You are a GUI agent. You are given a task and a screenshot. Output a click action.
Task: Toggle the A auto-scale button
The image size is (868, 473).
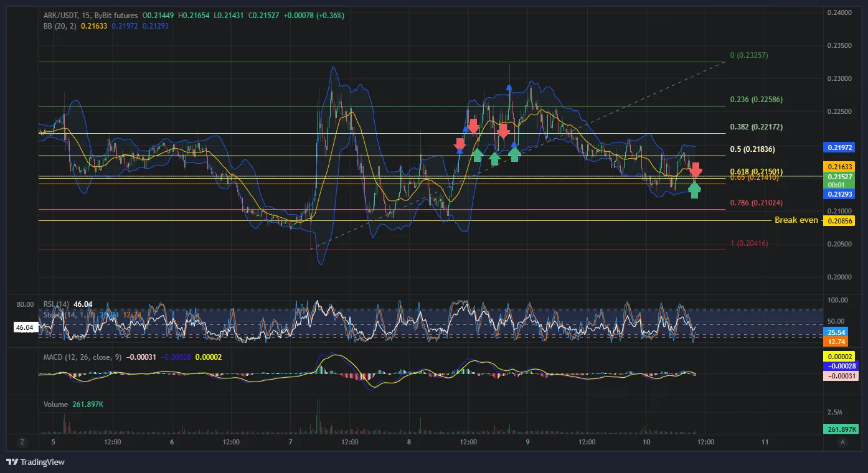[842, 442]
